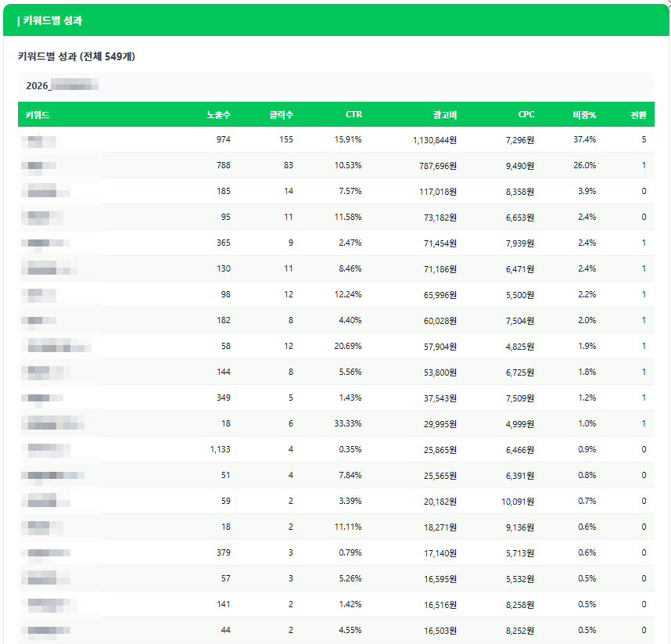Click the 4.55% CTR cell
The image size is (671, 644).
[350, 630]
